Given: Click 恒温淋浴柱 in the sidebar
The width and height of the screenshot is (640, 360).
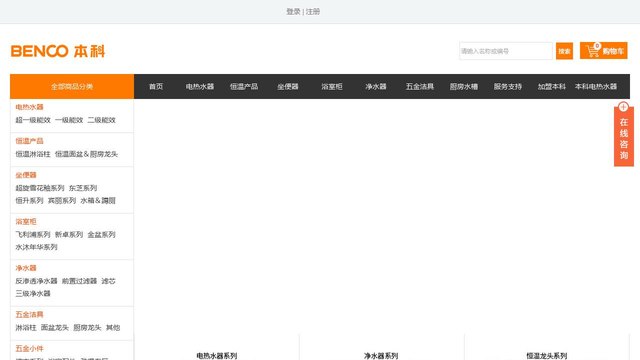Looking at the screenshot, I should 33,154.
